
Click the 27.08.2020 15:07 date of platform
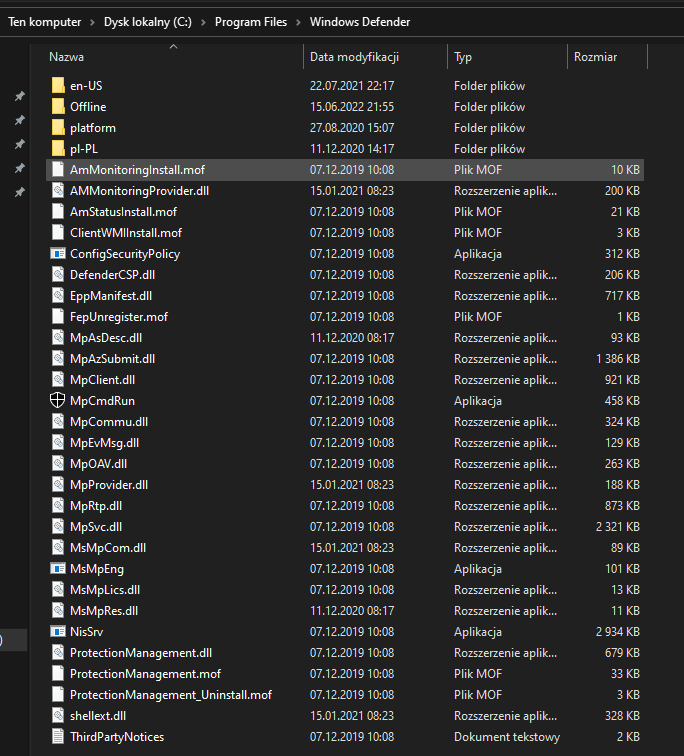point(352,128)
